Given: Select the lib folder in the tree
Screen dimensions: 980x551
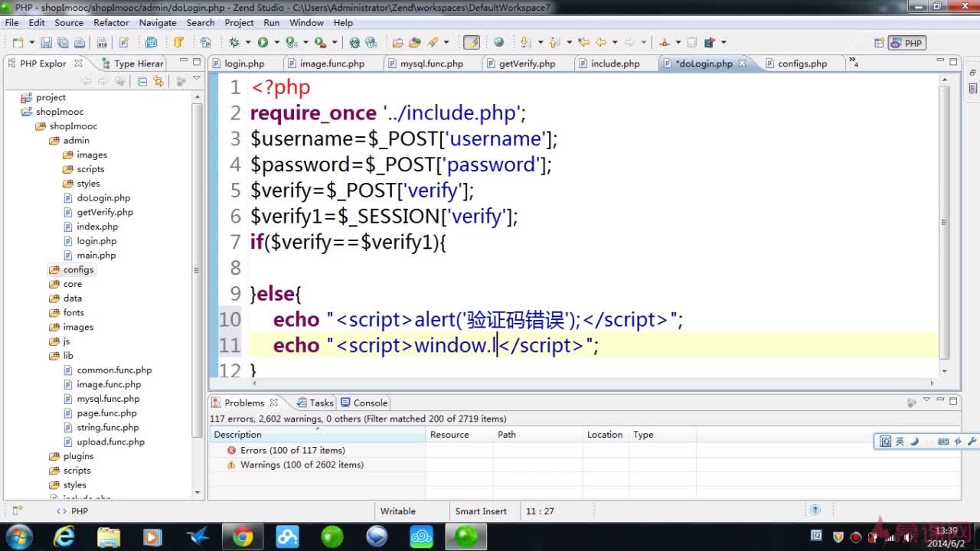Looking at the screenshot, I should pyautogui.click(x=68, y=356).
